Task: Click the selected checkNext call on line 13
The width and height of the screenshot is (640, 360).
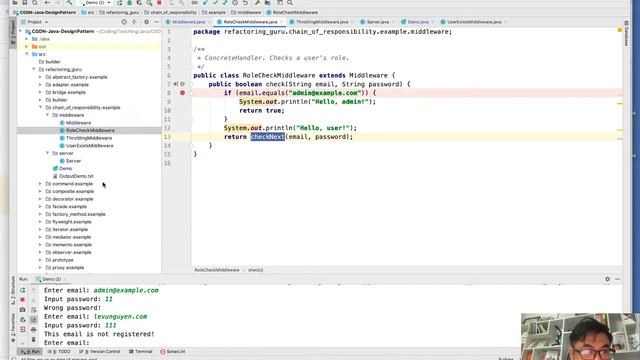Action: click(x=267, y=137)
